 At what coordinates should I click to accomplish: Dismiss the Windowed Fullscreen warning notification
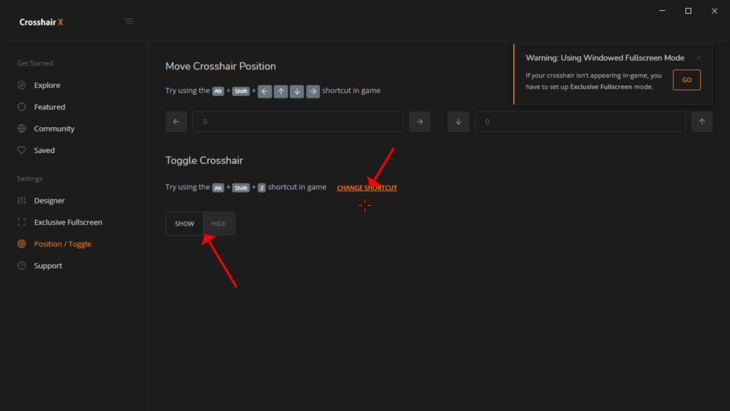[698, 58]
